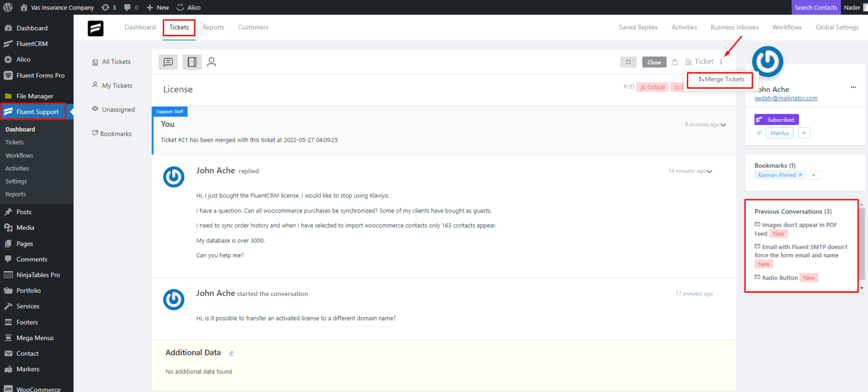Remove the Kamran Ahmed bookmark tag

tap(800, 175)
